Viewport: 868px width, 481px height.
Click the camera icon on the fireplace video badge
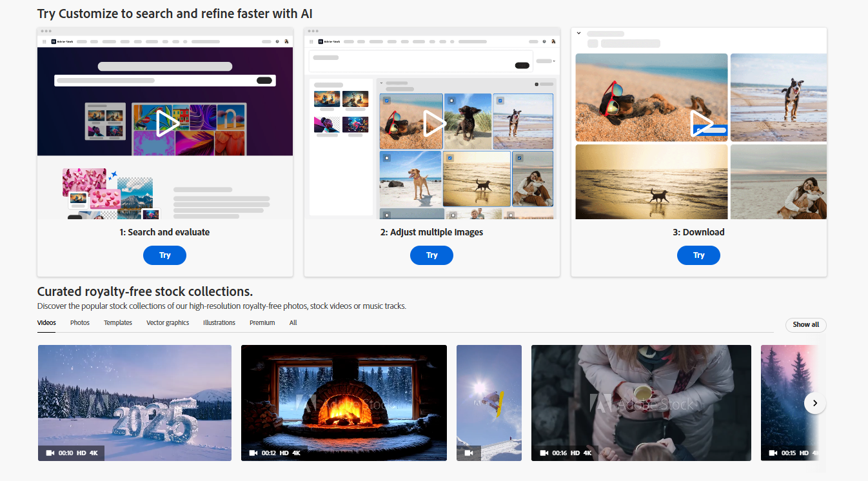coord(253,453)
